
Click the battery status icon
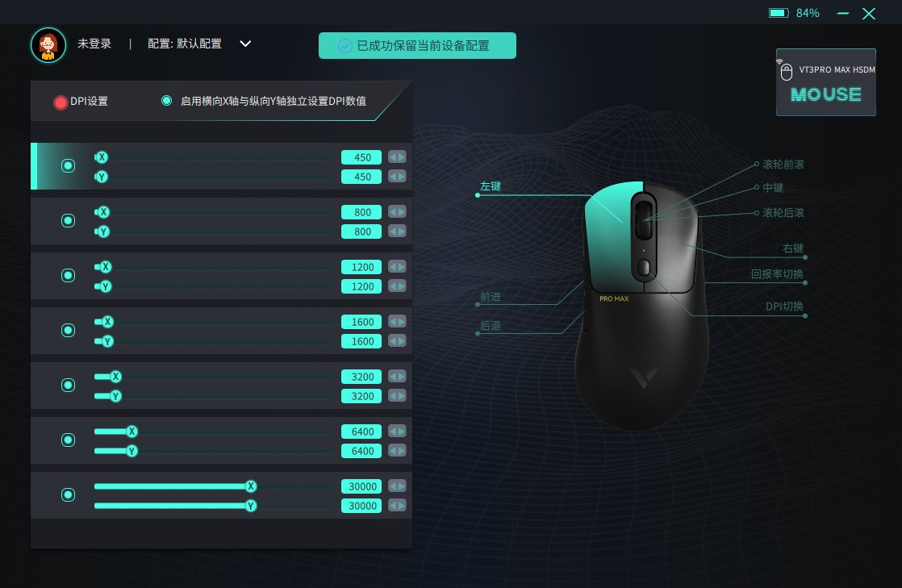coord(779,13)
